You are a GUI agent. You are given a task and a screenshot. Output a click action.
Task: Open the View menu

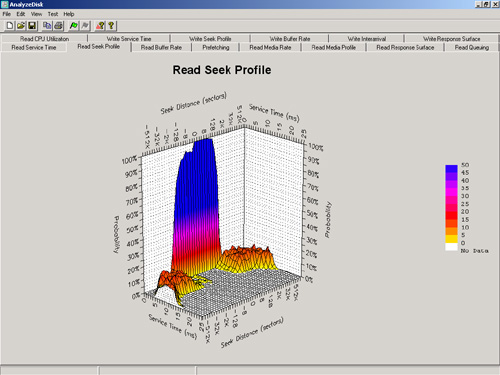[36, 14]
